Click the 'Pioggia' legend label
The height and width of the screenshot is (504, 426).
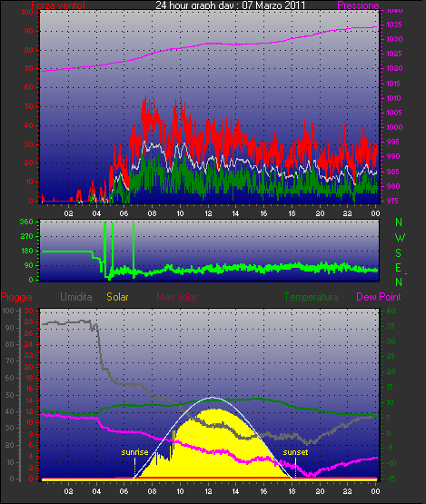coord(16,297)
